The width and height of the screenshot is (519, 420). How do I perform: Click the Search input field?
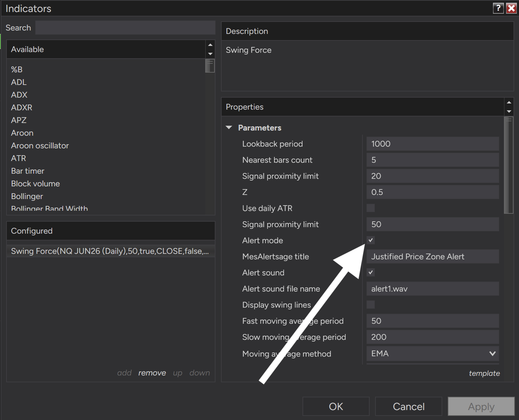tap(125, 27)
